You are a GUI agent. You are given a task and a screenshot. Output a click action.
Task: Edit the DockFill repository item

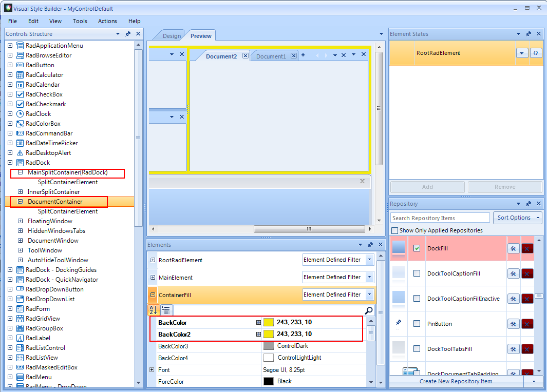(x=513, y=248)
